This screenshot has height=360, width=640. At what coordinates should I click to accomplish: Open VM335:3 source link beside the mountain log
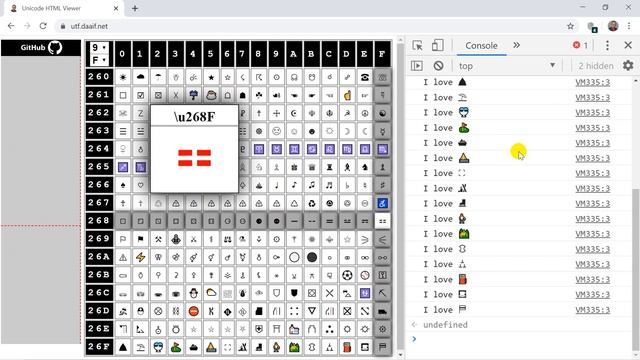[593, 82]
